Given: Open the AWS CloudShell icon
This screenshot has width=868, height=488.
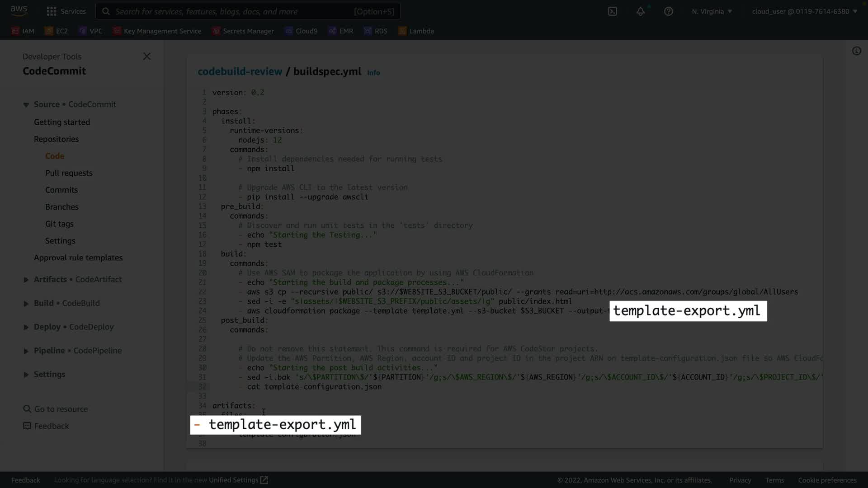Looking at the screenshot, I should click(x=612, y=11).
